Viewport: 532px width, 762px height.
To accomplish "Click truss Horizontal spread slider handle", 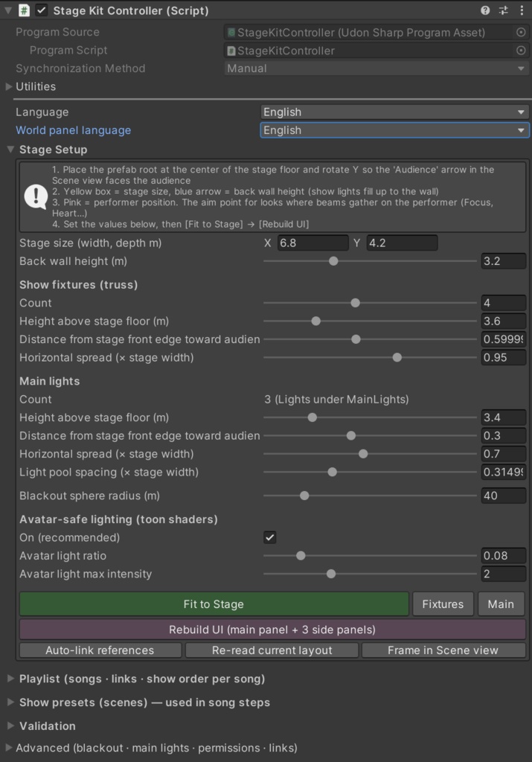I will [397, 358].
